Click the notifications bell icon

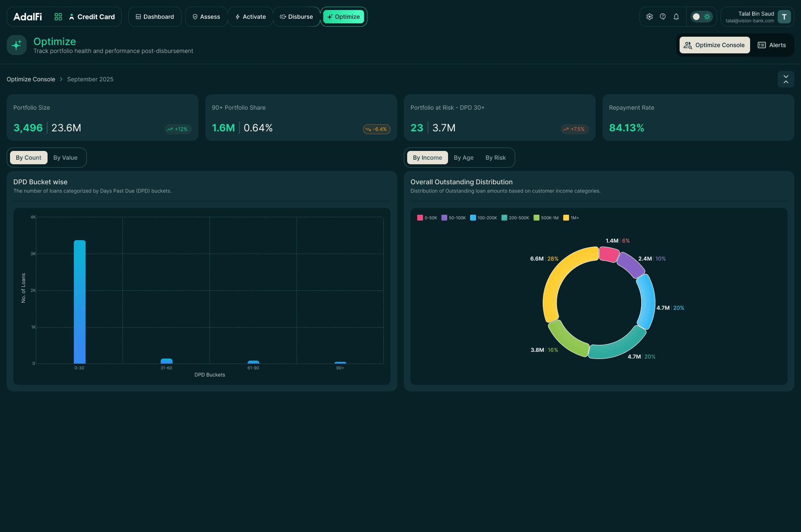coord(676,17)
